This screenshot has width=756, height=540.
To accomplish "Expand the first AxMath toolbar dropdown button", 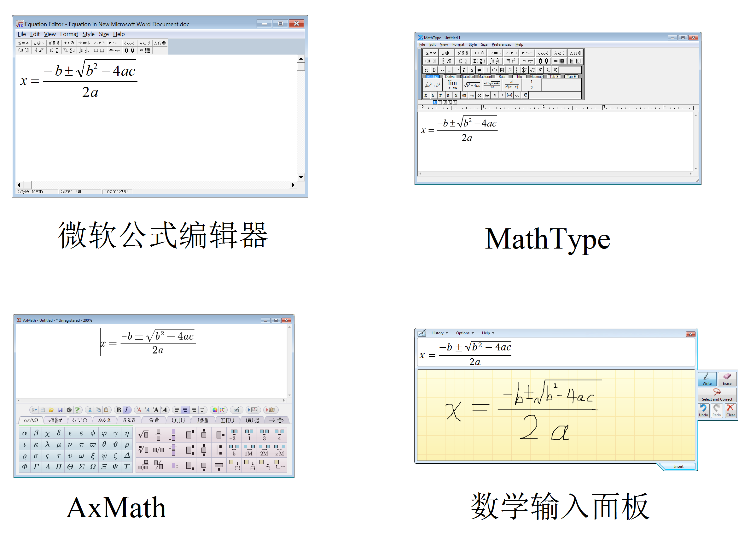I will click(34, 410).
